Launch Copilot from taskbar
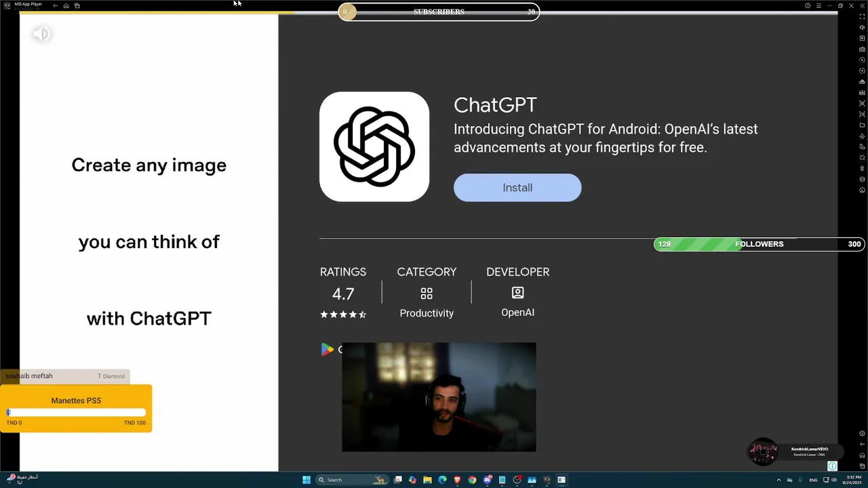The image size is (868, 488). 412,480
